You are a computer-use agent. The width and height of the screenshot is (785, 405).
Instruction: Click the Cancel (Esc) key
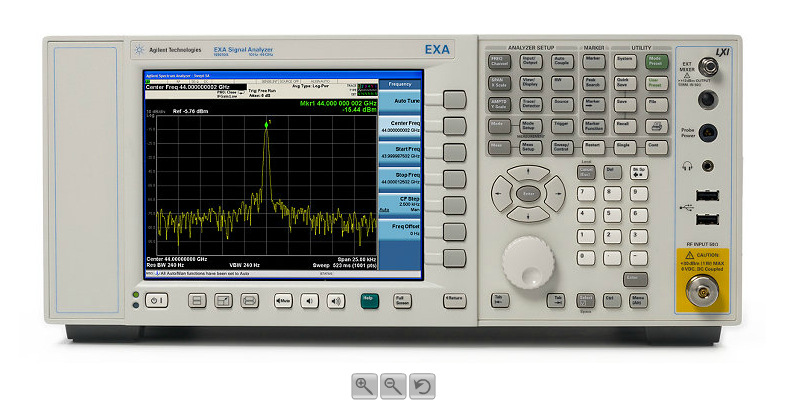click(586, 173)
